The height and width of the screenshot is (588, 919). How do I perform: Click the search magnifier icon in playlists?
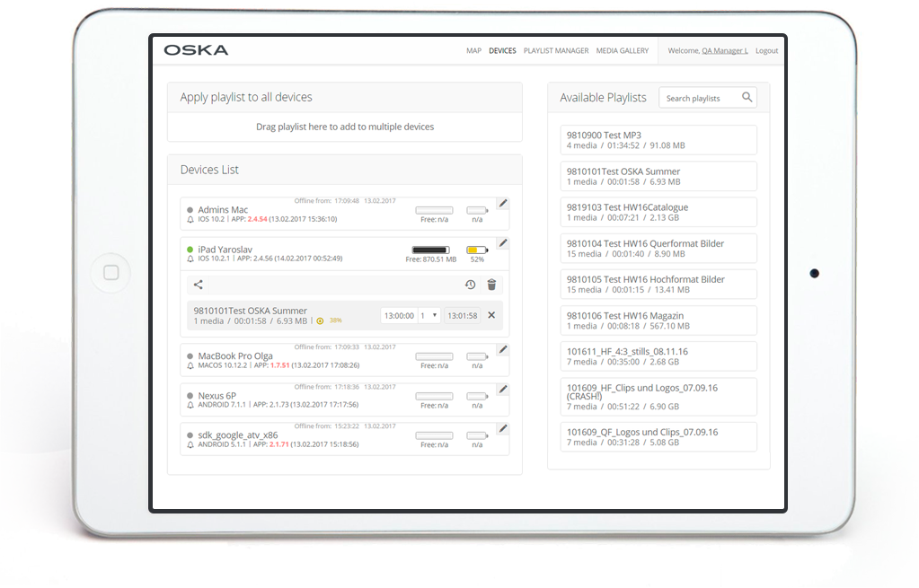click(747, 98)
